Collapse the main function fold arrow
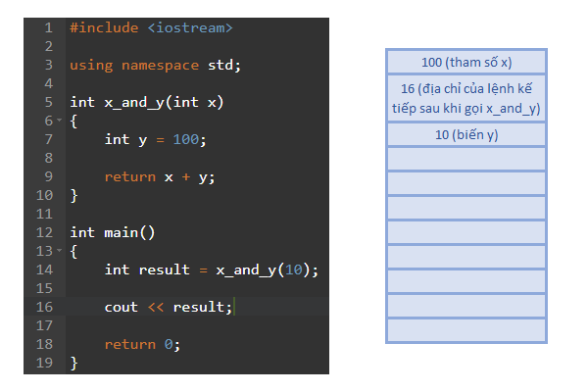 tap(58, 252)
